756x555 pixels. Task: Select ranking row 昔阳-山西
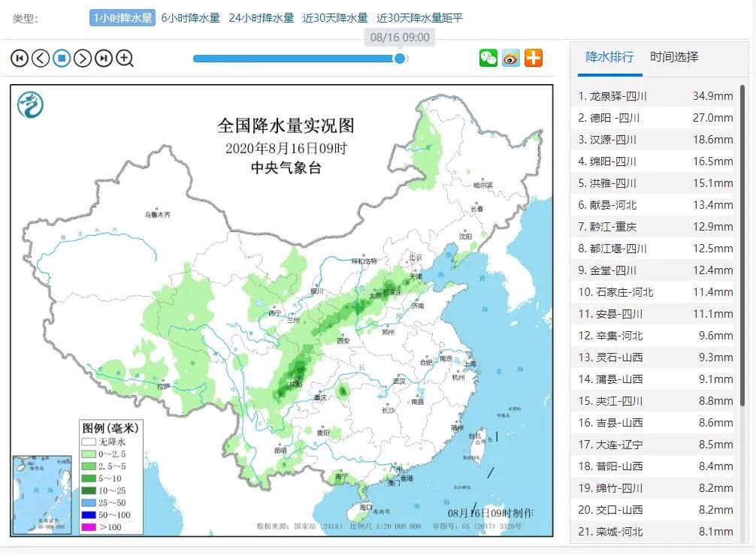pos(655,466)
